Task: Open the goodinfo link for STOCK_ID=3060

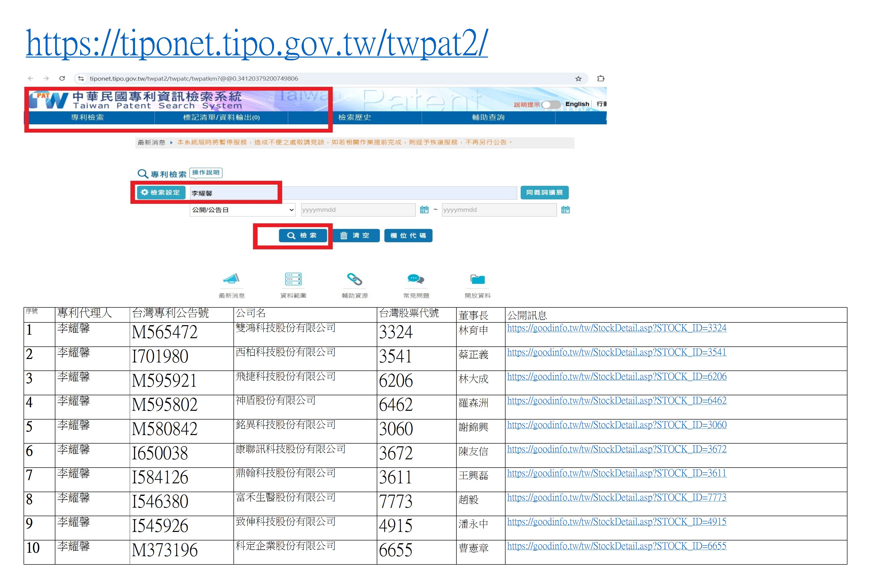Action: [x=616, y=425]
